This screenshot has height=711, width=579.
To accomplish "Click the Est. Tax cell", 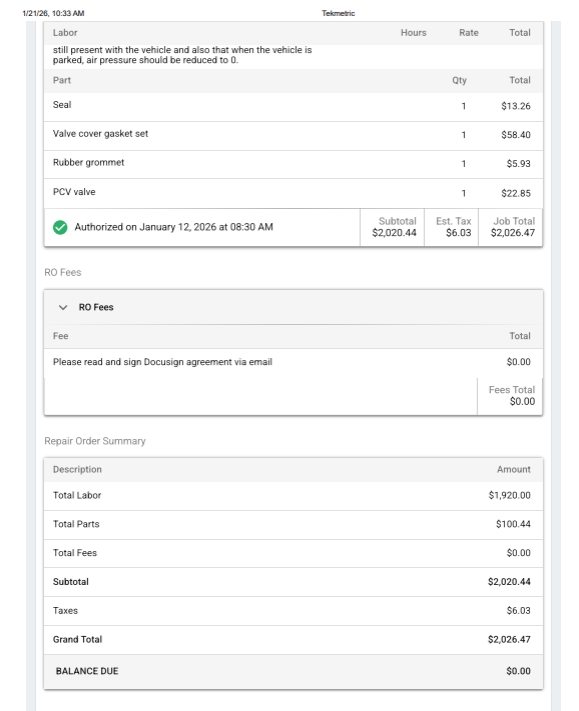I will point(452,227).
